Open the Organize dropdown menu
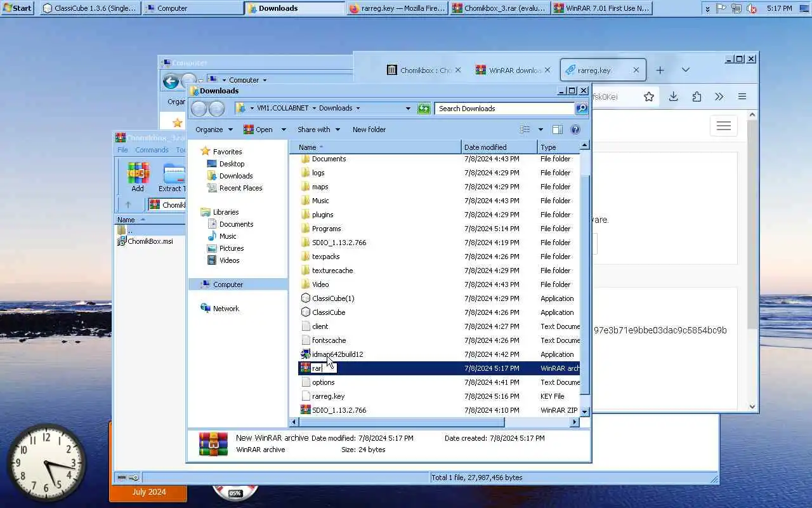812x508 pixels. 214,130
